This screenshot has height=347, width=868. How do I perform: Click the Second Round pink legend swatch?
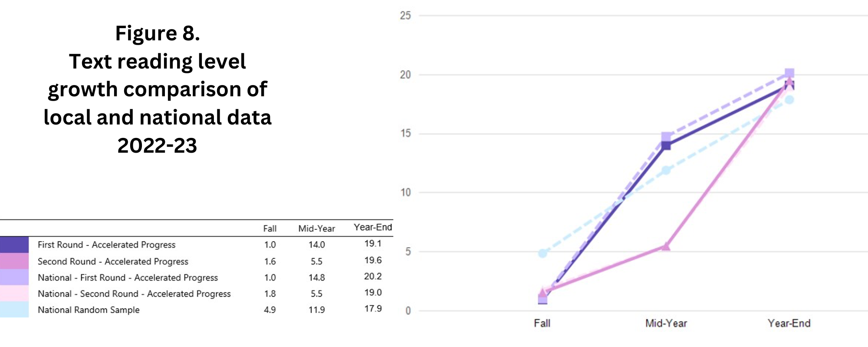pyautogui.click(x=14, y=261)
